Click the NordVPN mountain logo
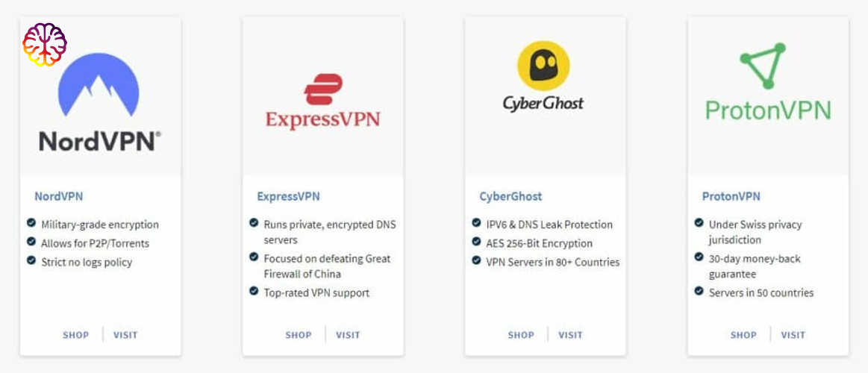This screenshot has width=868, height=373. (99, 85)
